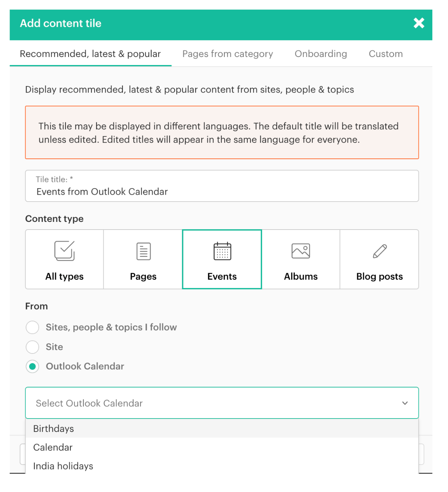Open the Onboarding tab
The height and width of the screenshot is (492, 448).
(320, 54)
